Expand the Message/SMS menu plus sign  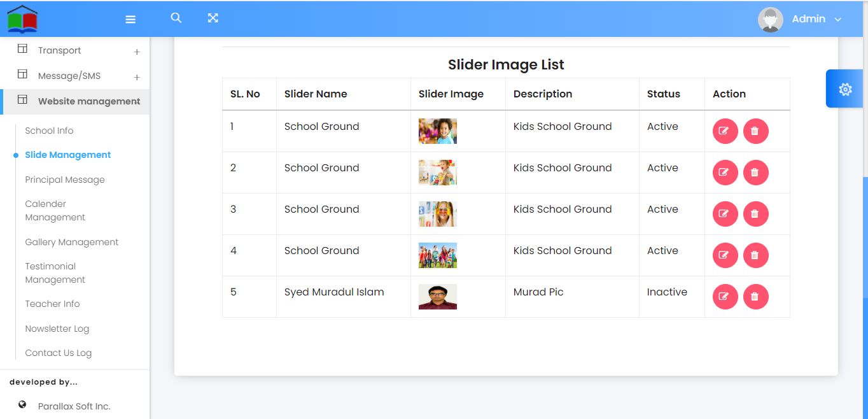click(x=137, y=77)
